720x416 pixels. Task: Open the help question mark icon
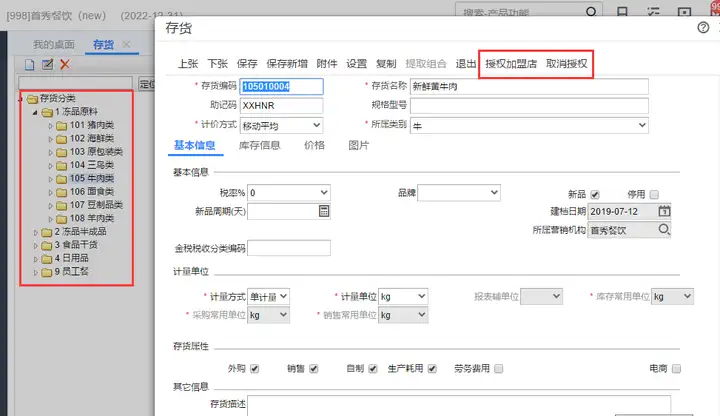[x=703, y=28]
